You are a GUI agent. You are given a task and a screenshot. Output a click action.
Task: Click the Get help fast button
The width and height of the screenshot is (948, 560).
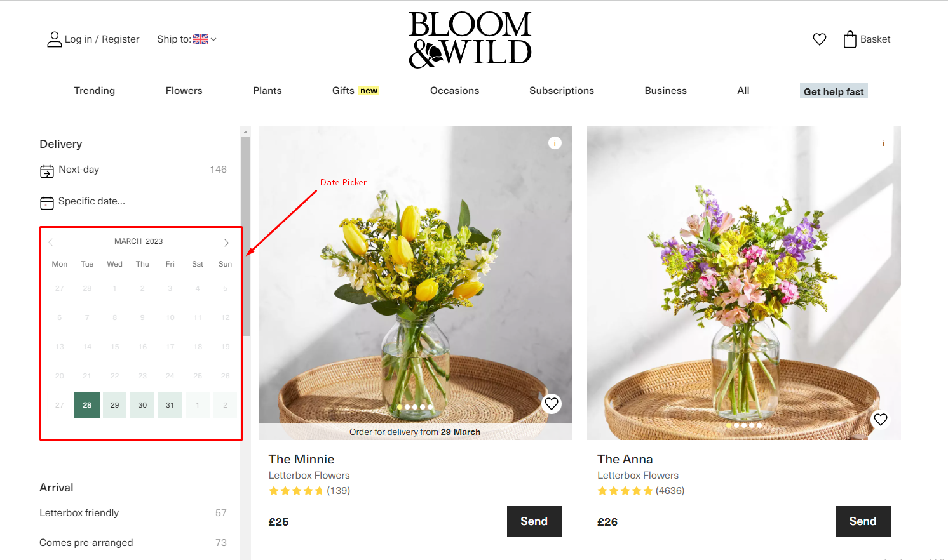834,91
